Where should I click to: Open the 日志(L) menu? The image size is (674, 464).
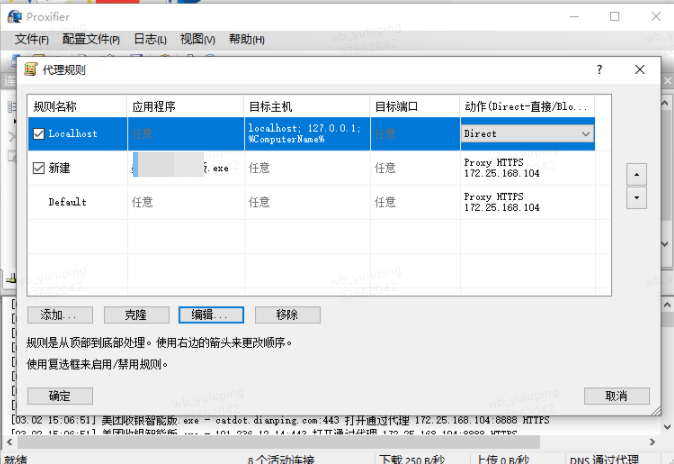[150, 40]
